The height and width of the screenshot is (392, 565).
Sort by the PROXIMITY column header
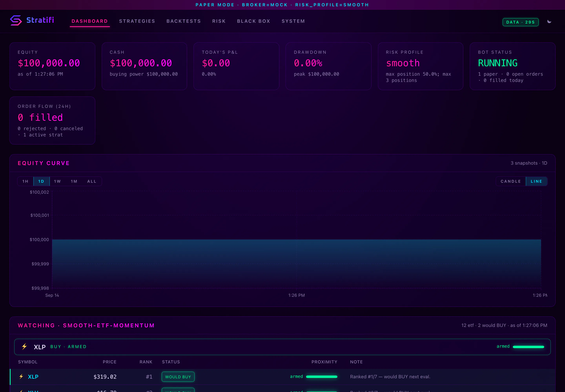(x=324, y=362)
